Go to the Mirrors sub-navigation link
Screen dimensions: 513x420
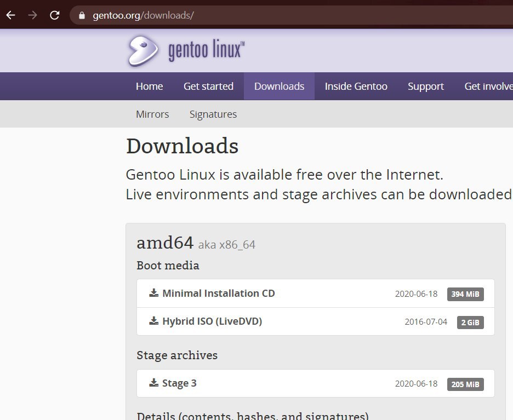pos(152,114)
